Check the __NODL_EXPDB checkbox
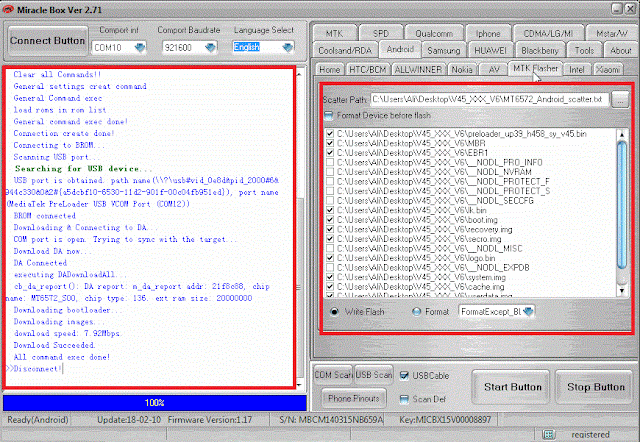 tap(330, 267)
